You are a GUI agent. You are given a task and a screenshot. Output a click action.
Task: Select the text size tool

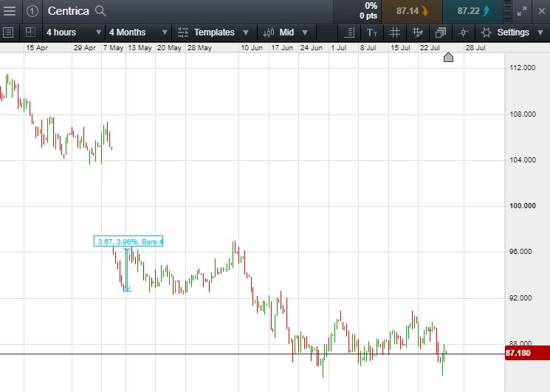(372, 32)
